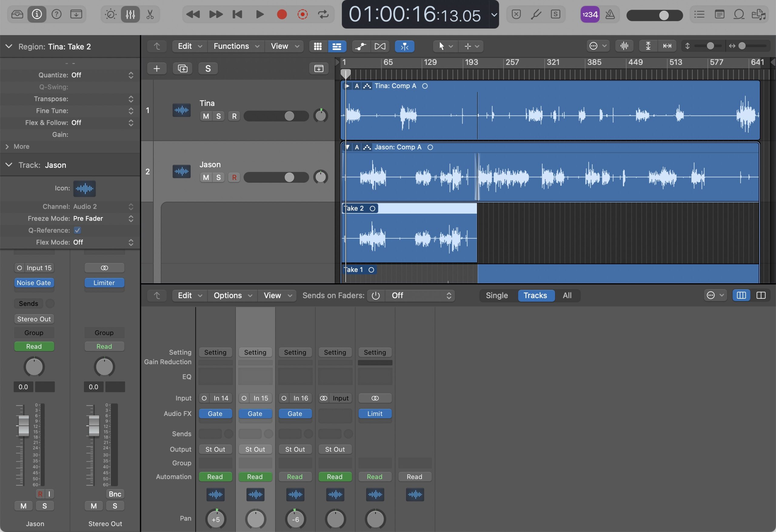Image resolution: width=776 pixels, height=532 pixels.
Task: Collapse the Jason take folder disclosure triangle
Action: (x=347, y=147)
